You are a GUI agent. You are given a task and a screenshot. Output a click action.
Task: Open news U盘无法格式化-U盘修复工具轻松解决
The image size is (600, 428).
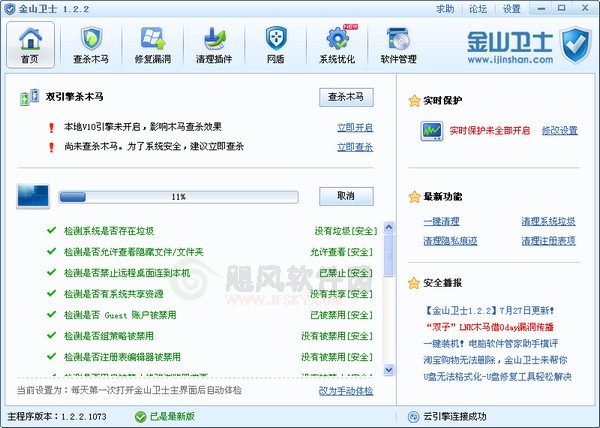point(497,377)
